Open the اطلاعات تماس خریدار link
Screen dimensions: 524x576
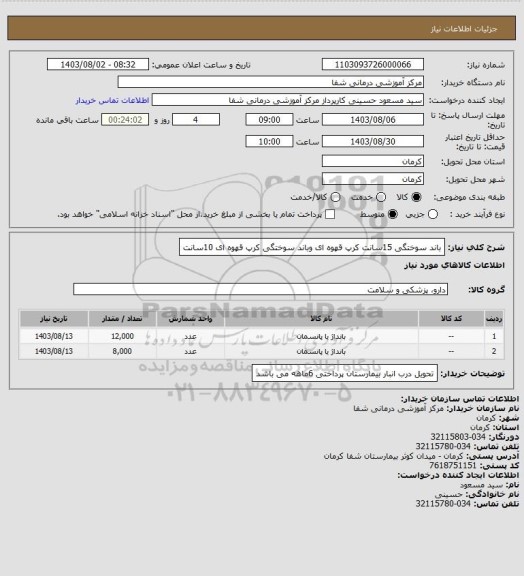112,100
